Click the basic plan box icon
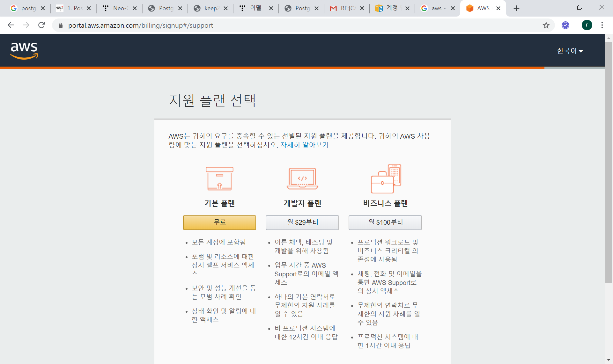613x364 pixels. coord(219,178)
